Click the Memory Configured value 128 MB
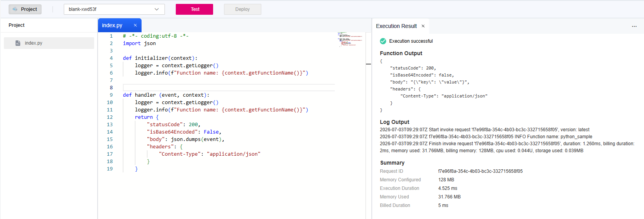The width and height of the screenshot is (644, 219). point(446,180)
